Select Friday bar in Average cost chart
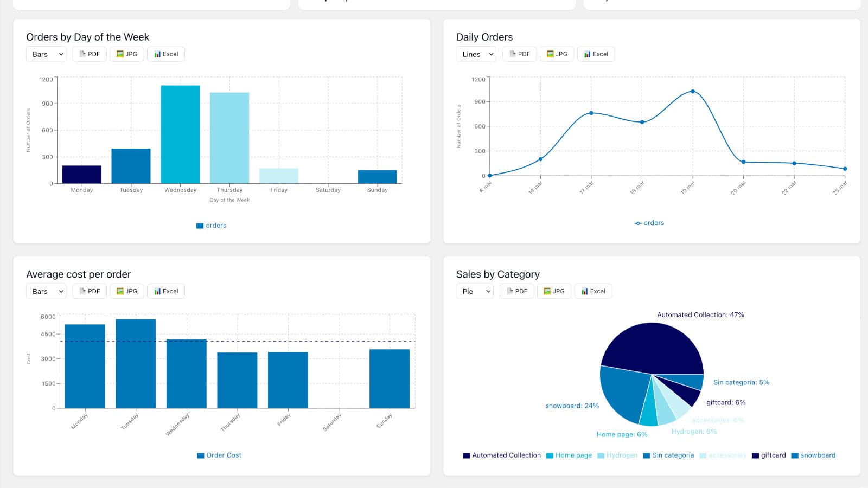Viewport: 868px width, 488px height. 288,380
